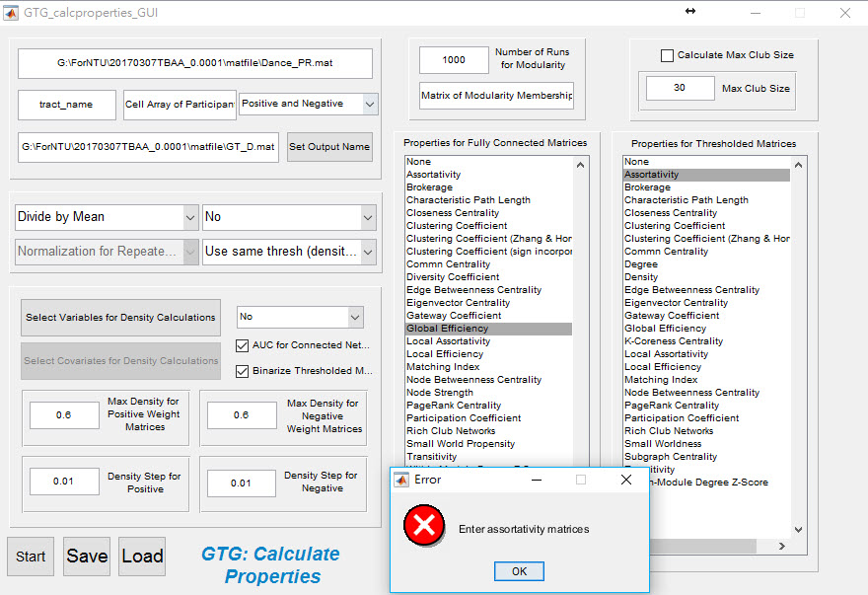Image resolution: width=868 pixels, height=595 pixels.
Task: Select Global Efficiency in Fully Connected list
Action: 446,329
